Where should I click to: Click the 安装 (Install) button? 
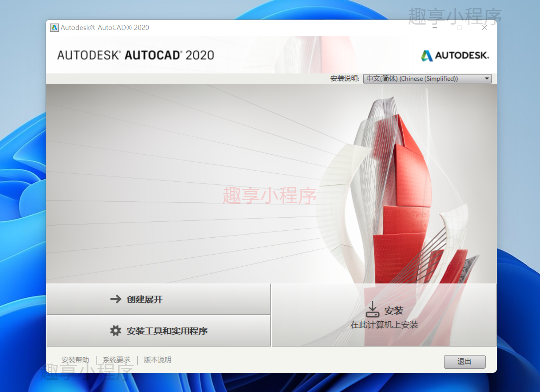(x=384, y=315)
